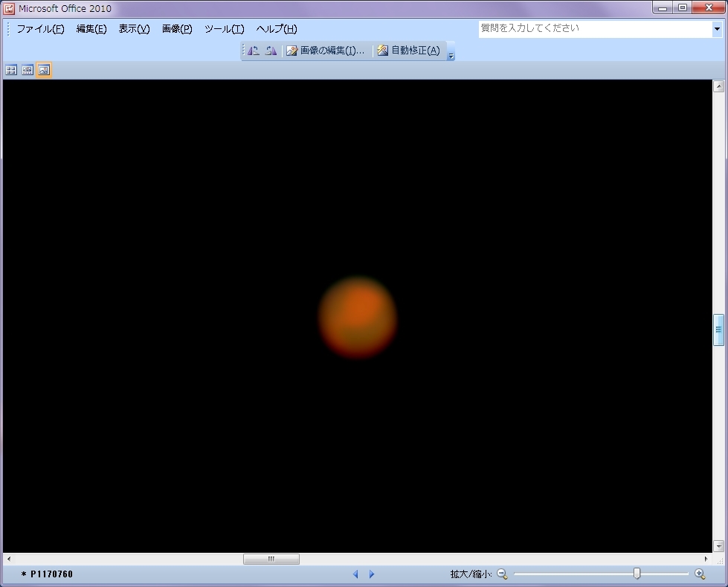Open 画像の編集 edit pictures pane
This screenshot has width=728, height=587.
(x=326, y=51)
